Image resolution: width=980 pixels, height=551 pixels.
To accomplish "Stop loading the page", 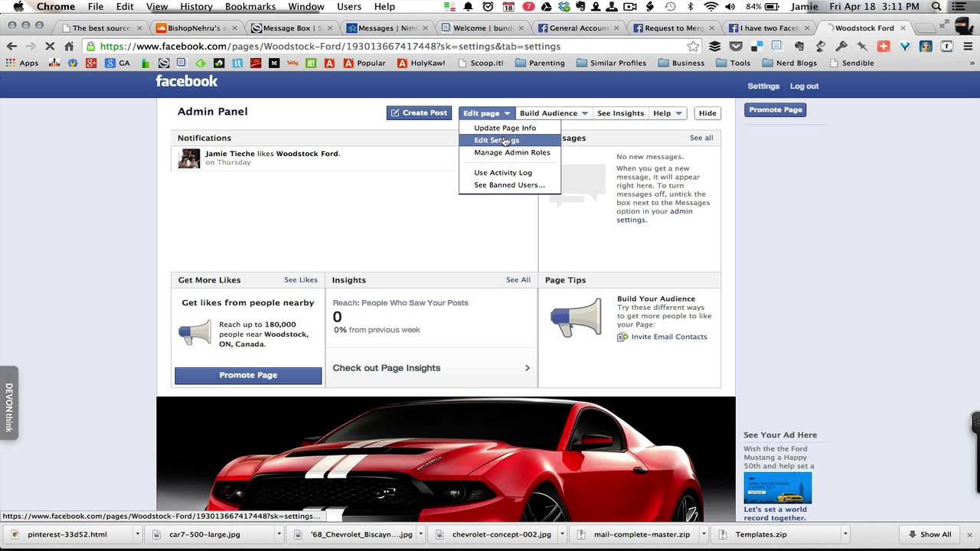I will click(x=51, y=46).
